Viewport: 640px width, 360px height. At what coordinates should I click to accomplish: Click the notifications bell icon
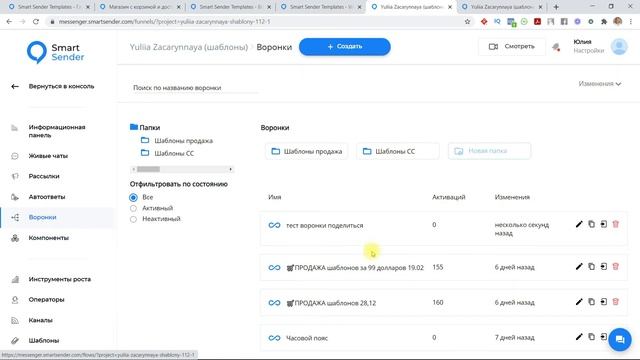[x=556, y=47]
